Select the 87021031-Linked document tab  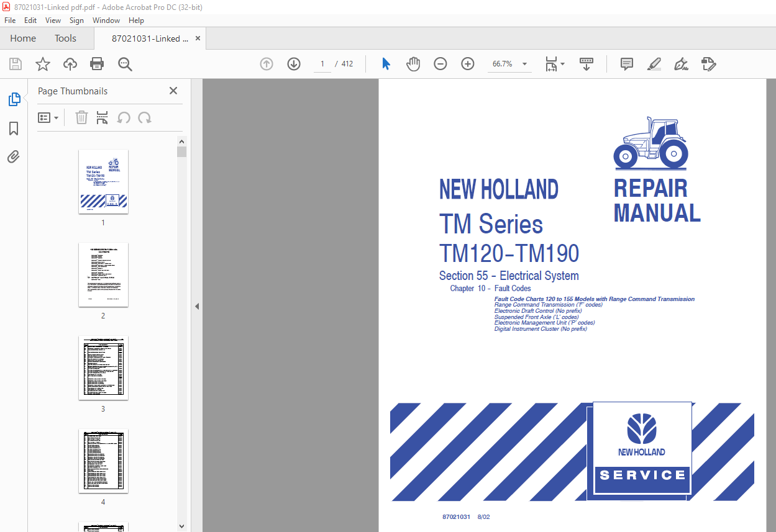point(150,38)
